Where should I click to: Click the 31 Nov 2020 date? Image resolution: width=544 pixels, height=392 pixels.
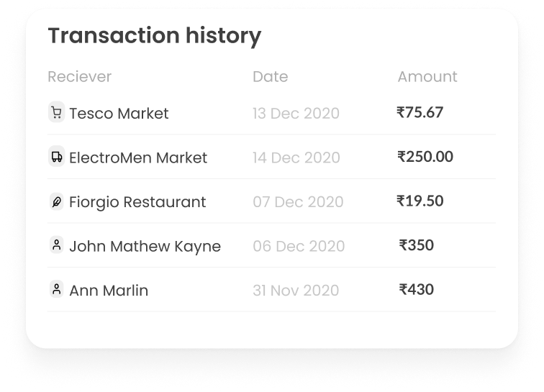coord(296,291)
